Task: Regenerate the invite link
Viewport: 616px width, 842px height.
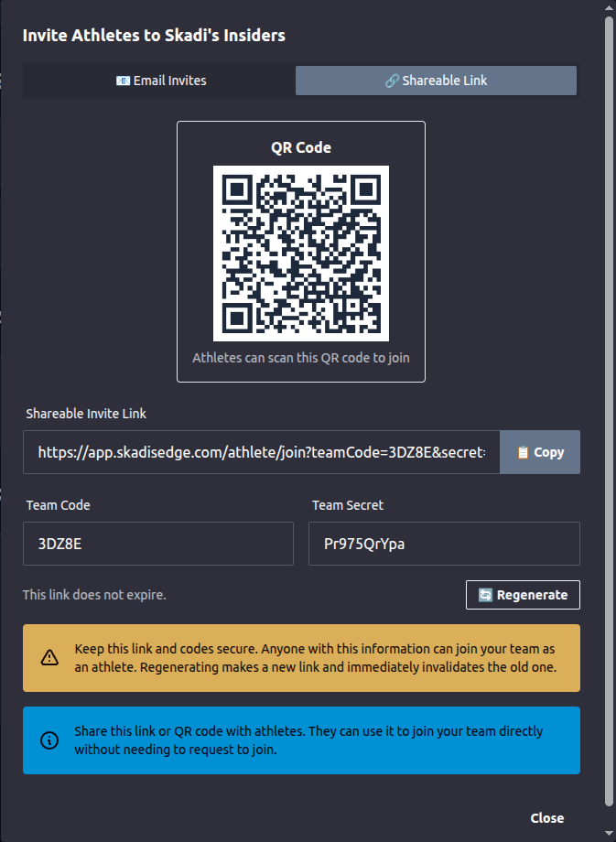Action: tap(523, 595)
